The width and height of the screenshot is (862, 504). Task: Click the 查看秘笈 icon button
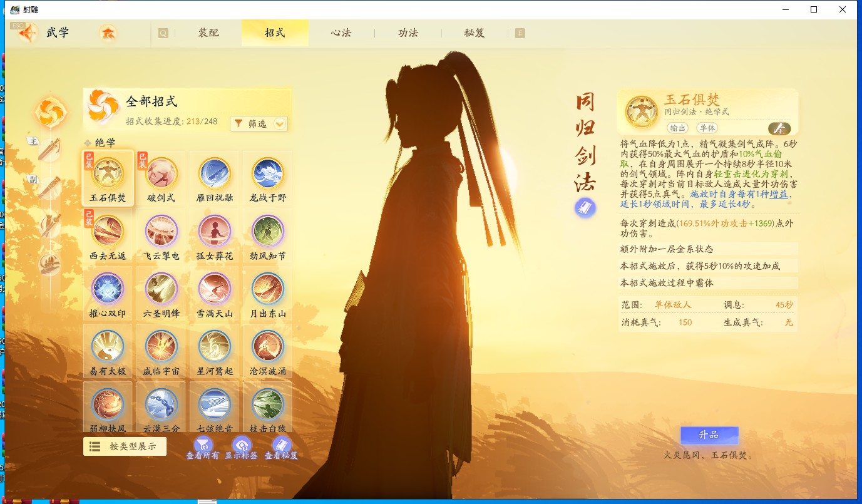(281, 447)
